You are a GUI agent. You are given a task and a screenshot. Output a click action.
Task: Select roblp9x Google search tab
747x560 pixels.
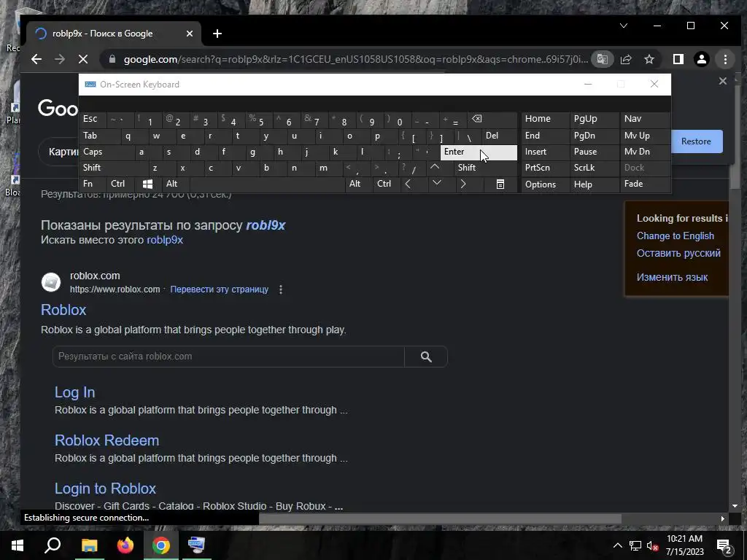click(115, 34)
